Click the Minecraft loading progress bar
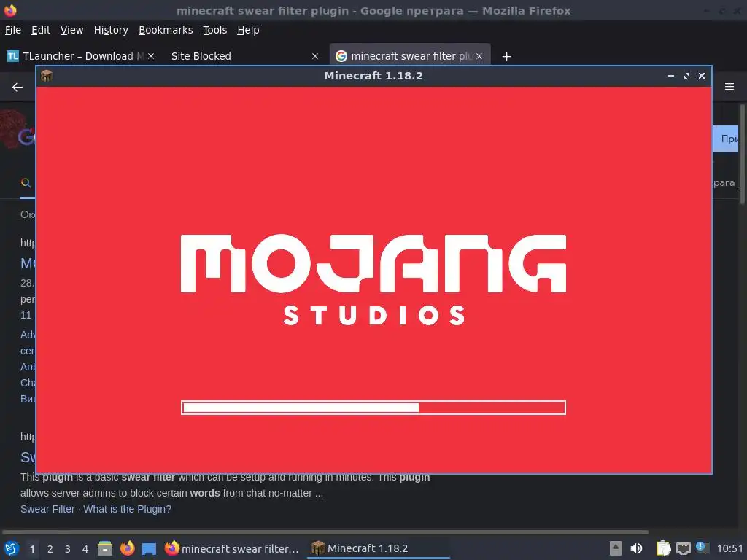 (x=373, y=408)
